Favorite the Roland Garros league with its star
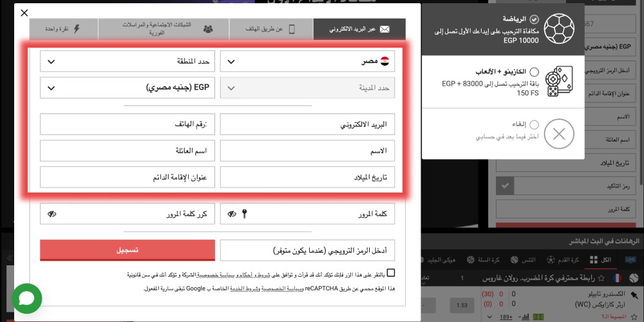Viewport: 644px width, 322px height. click(601, 278)
